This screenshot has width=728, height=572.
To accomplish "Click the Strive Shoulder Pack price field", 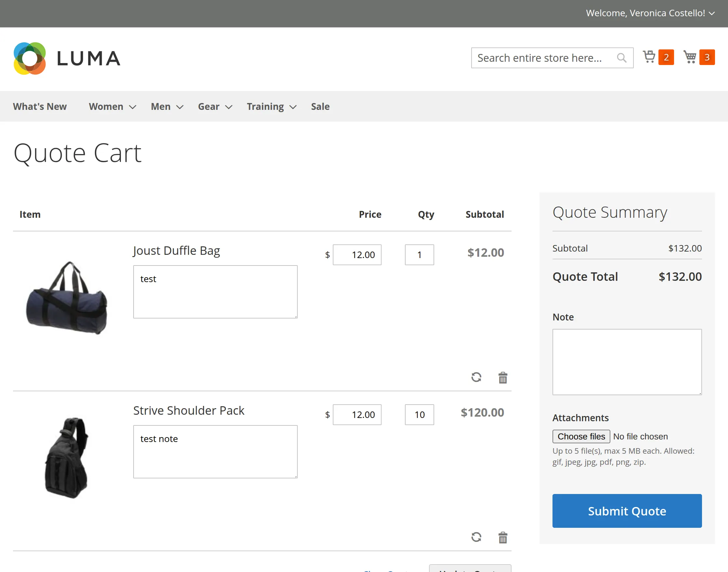I will pos(357,415).
